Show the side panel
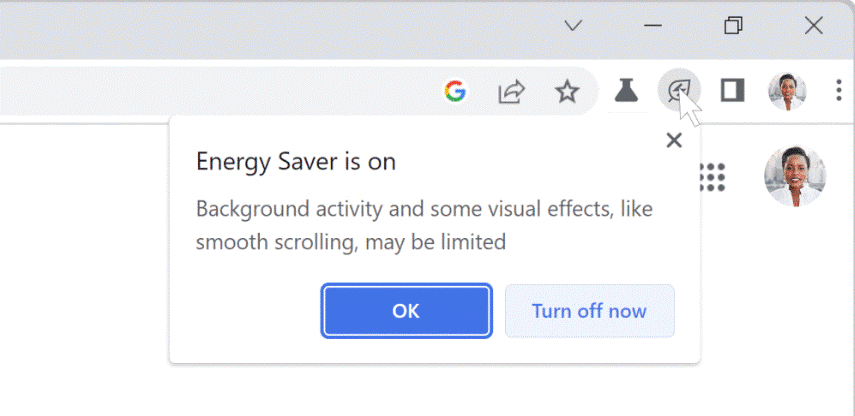This screenshot has width=855, height=416. pos(732,91)
